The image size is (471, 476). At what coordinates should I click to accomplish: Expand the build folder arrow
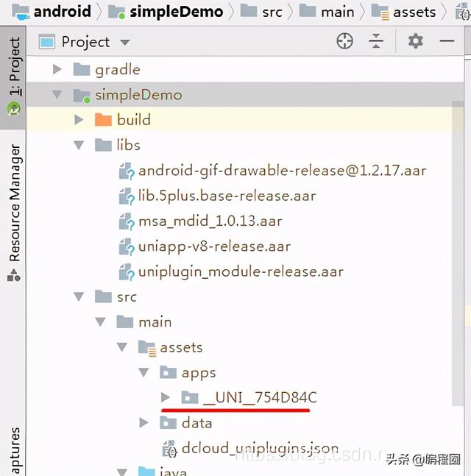click(x=79, y=120)
